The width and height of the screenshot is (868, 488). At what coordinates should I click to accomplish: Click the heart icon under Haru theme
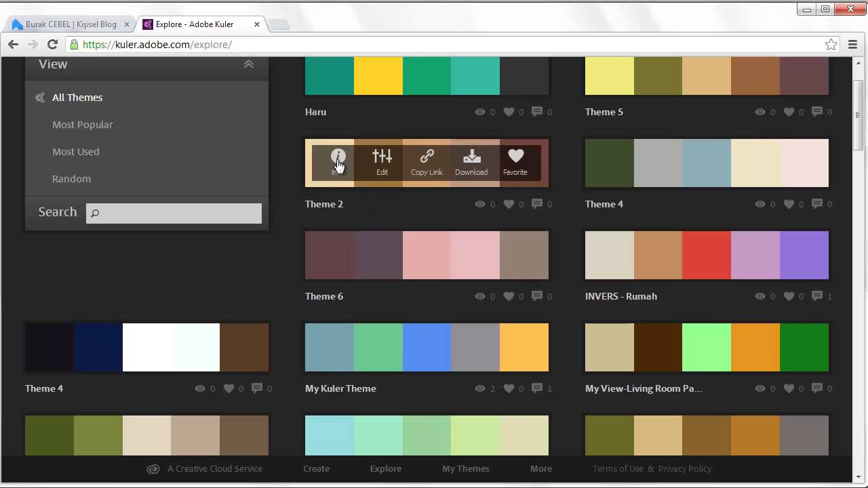509,112
